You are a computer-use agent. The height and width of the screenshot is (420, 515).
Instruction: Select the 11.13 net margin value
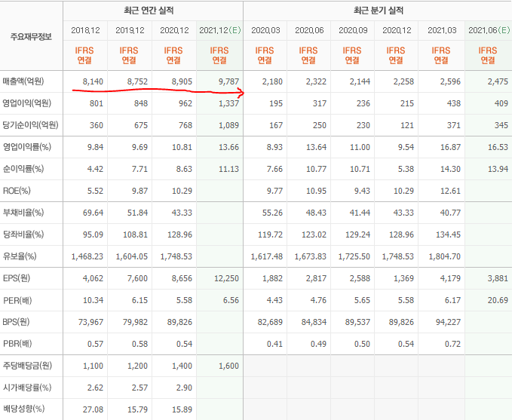pyautogui.click(x=229, y=169)
